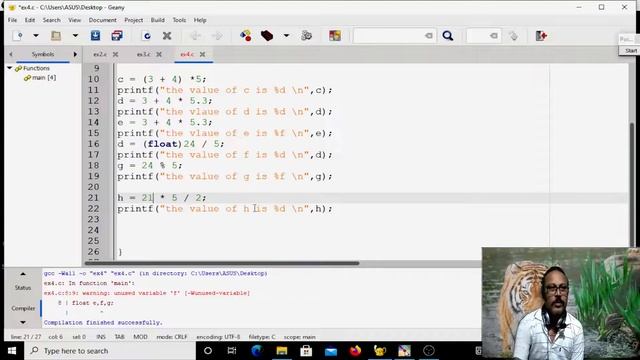
Task: Click the up arrow above the Status tab
Action: tap(23, 274)
